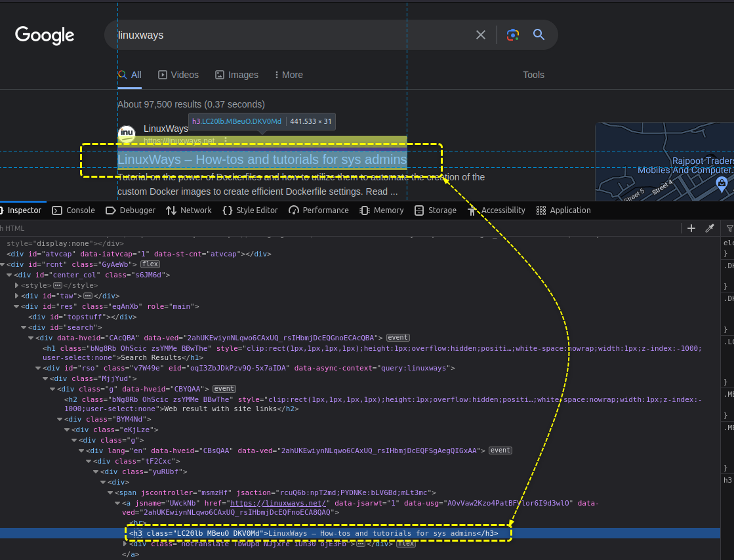
Task: Open the three-dot menu beside linuxways.net URL
Action: (x=226, y=140)
